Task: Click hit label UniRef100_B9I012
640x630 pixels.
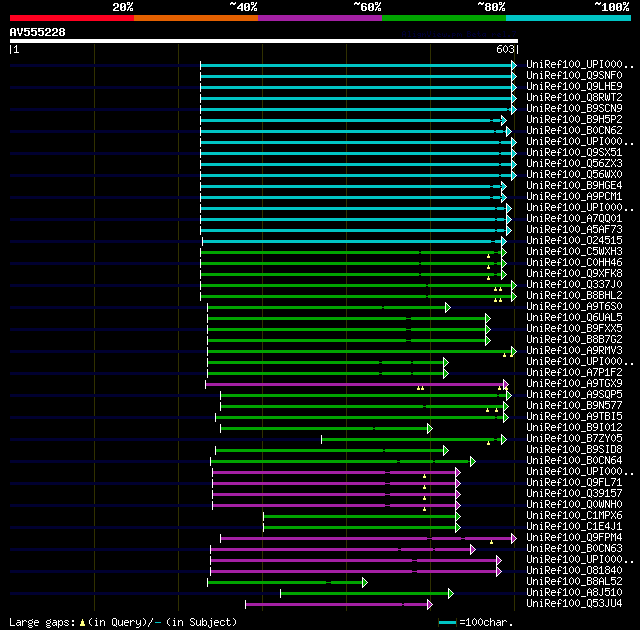Action: pos(574,428)
